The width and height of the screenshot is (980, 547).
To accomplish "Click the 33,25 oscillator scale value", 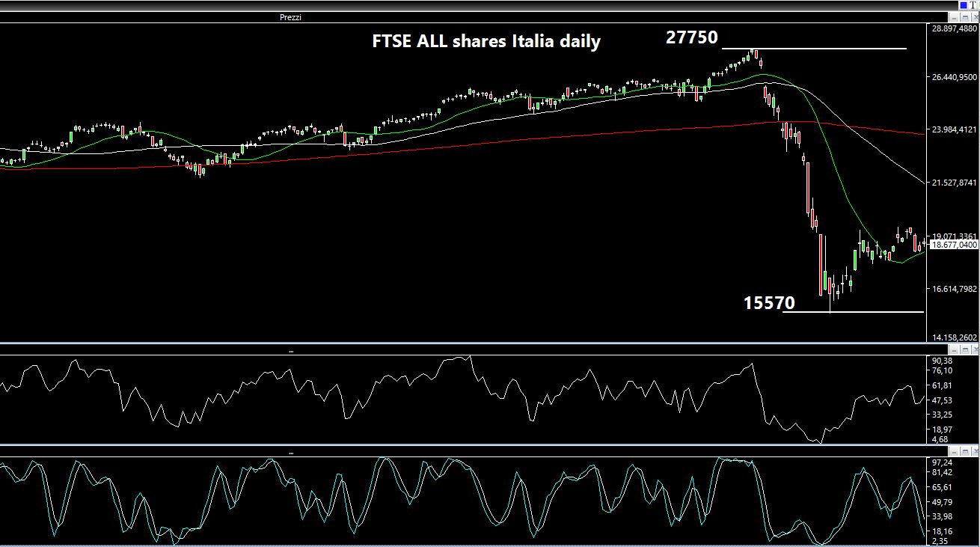I will (x=942, y=415).
